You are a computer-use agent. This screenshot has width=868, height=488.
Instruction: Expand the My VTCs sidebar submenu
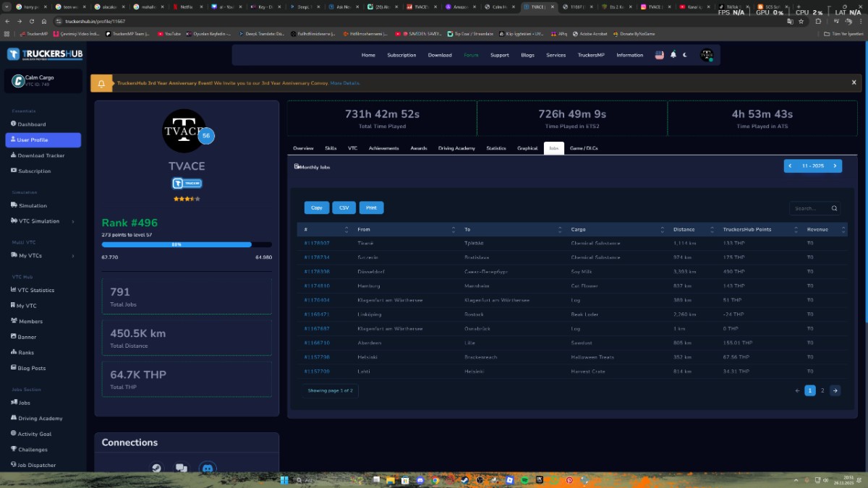pos(73,256)
